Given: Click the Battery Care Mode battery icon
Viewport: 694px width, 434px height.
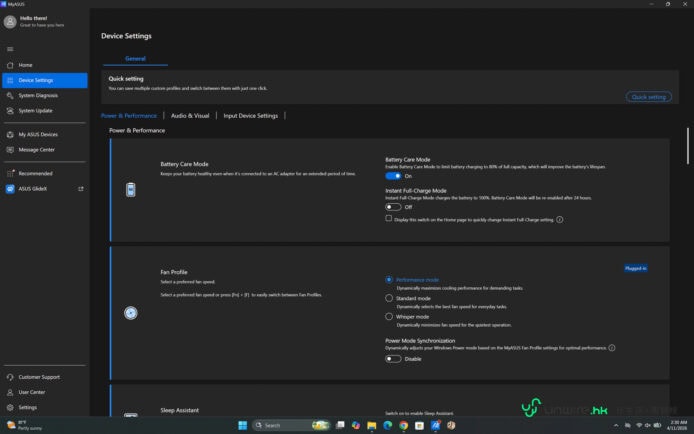Looking at the screenshot, I should pyautogui.click(x=131, y=190).
